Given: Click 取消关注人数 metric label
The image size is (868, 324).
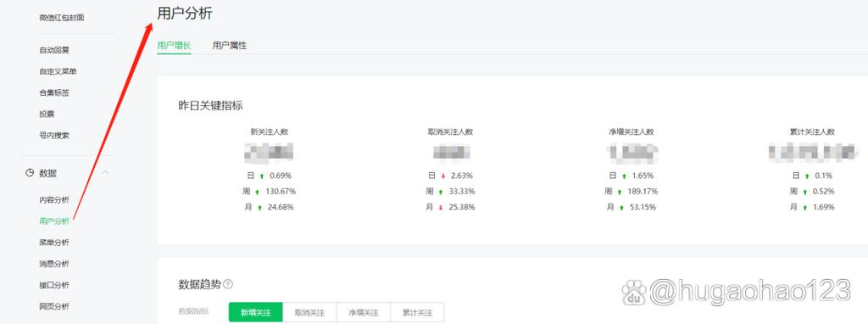Looking at the screenshot, I should [451, 131].
